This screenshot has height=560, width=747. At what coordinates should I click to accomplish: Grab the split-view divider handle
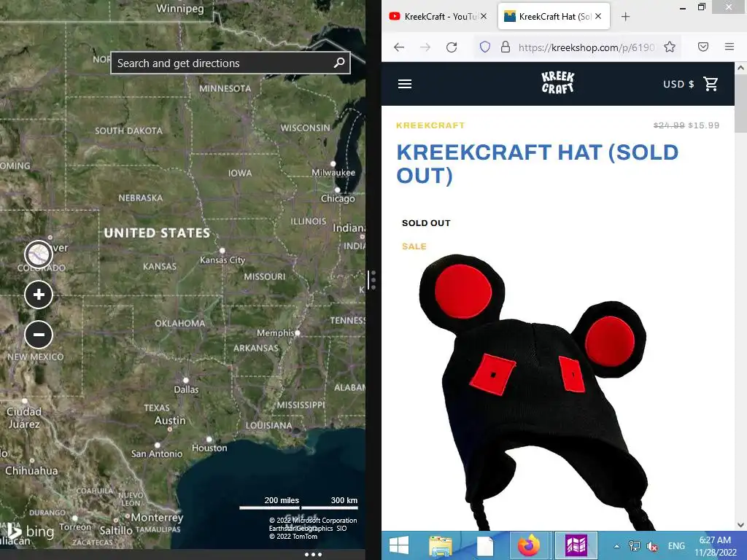click(x=373, y=280)
